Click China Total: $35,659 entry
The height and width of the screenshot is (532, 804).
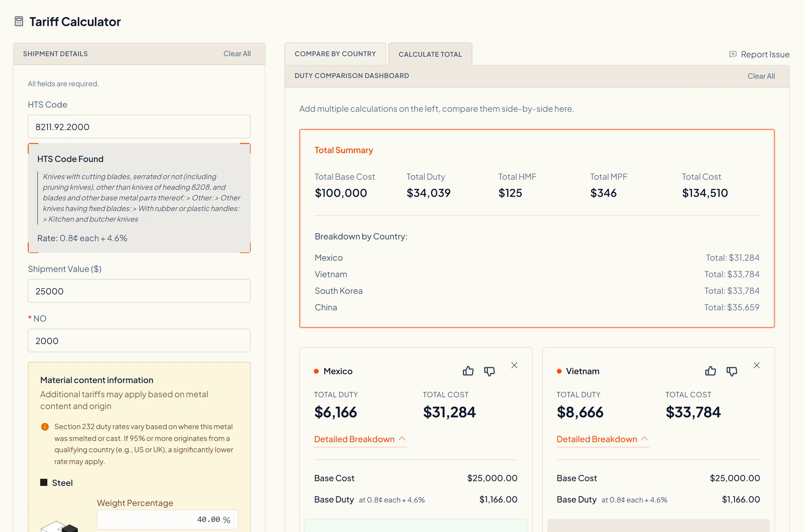pyautogui.click(x=731, y=307)
